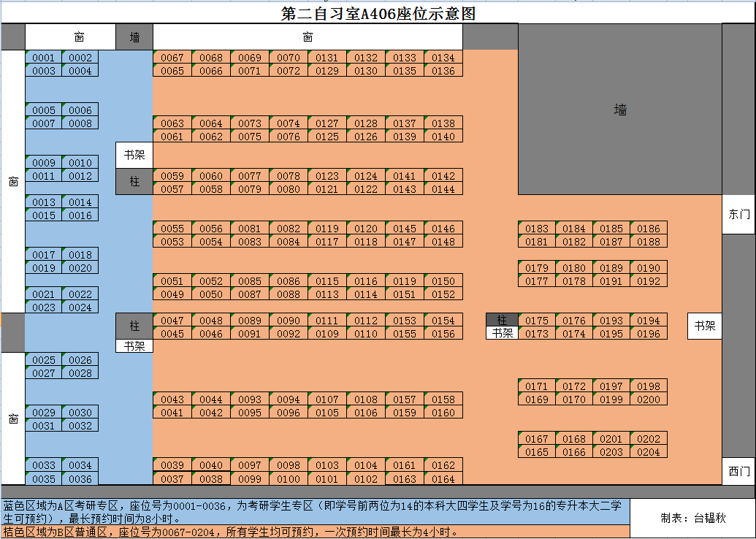756x539 pixels.
Task: Select the title 第二自习室A406座位示意图
Action: point(378,14)
